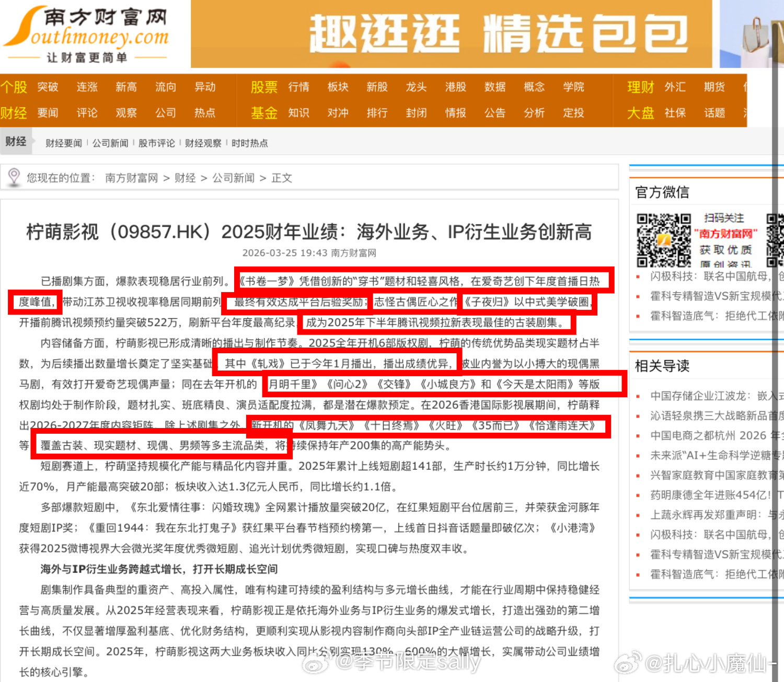Select 知识 in the 基金 row
The width and height of the screenshot is (784, 682).
point(298,112)
